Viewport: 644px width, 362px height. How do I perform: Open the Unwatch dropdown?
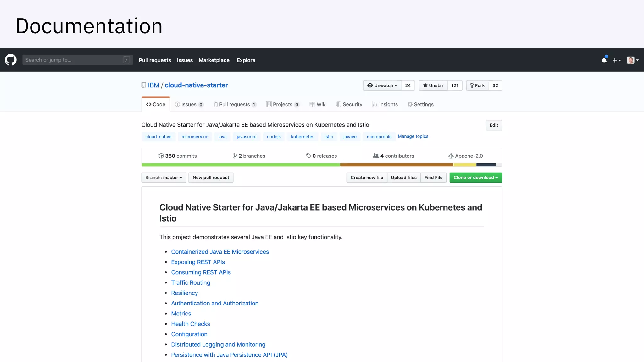[x=382, y=85]
